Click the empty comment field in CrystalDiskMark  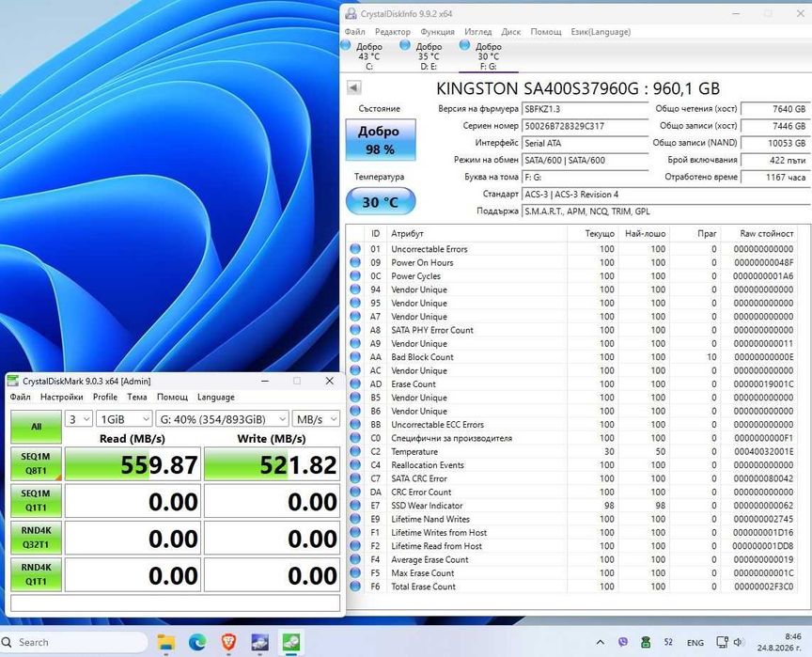click(x=175, y=603)
